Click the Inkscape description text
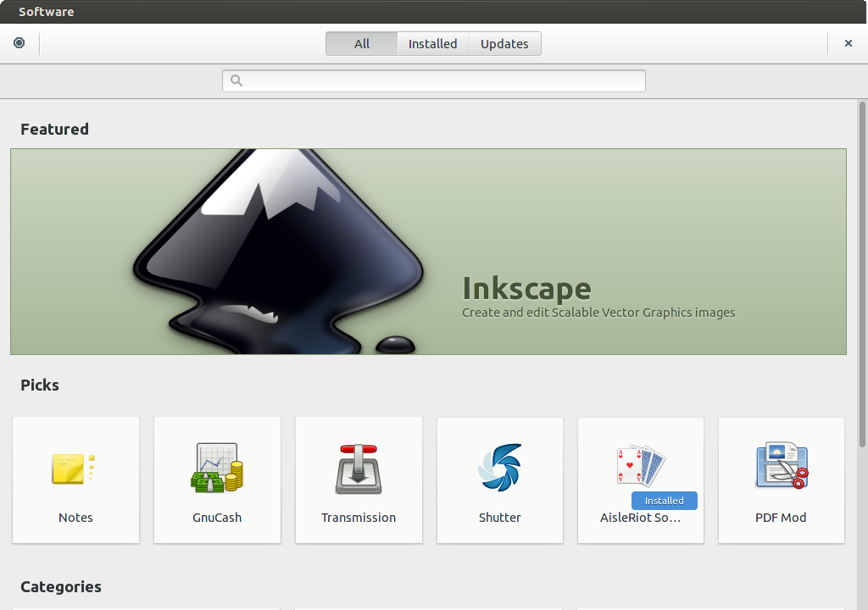This screenshot has height=610, width=868. (598, 313)
